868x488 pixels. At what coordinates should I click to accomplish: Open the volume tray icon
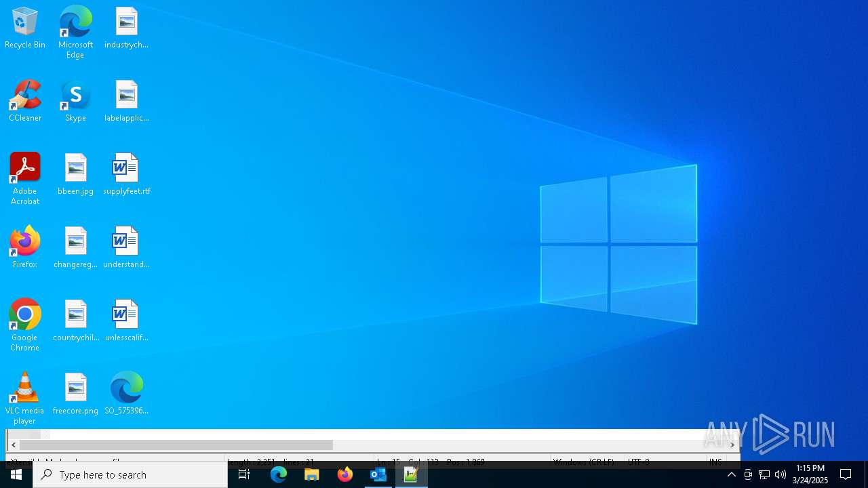click(781, 474)
